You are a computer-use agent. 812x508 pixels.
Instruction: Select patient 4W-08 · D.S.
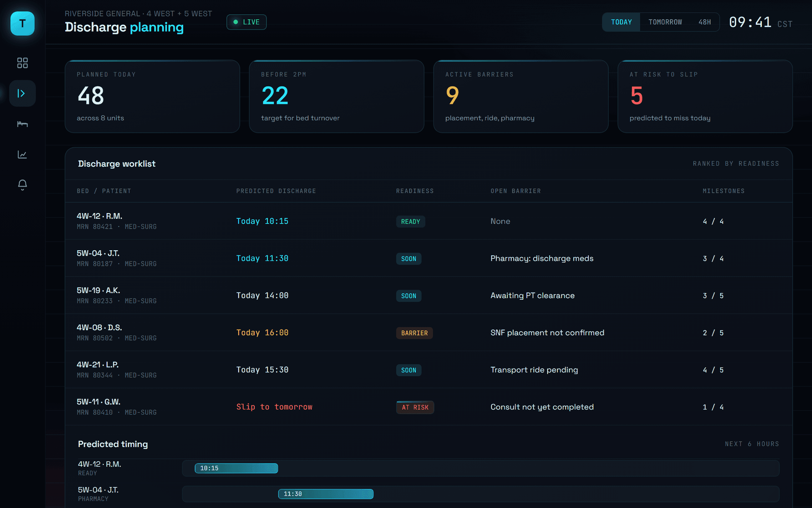pyautogui.click(x=99, y=327)
